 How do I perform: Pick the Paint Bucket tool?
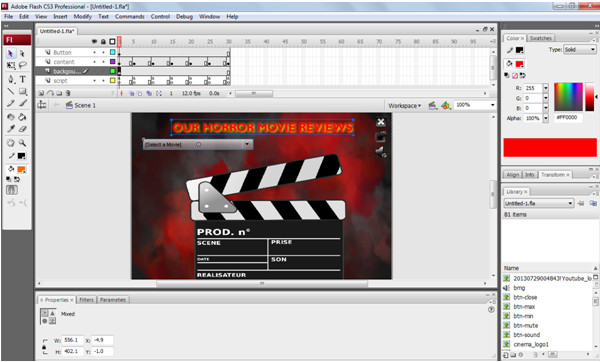tap(23, 117)
